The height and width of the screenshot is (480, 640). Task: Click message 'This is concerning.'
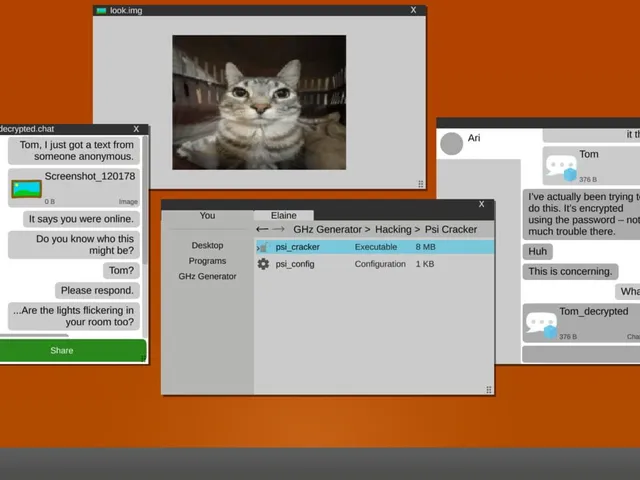coord(570,271)
